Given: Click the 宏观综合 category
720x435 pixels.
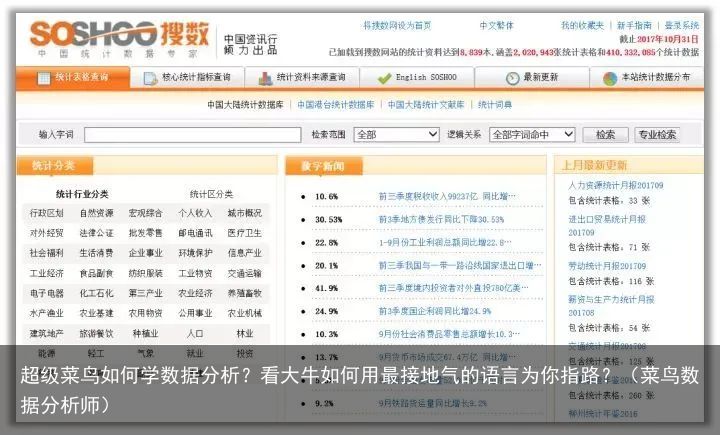Looking at the screenshot, I should click(x=146, y=213).
